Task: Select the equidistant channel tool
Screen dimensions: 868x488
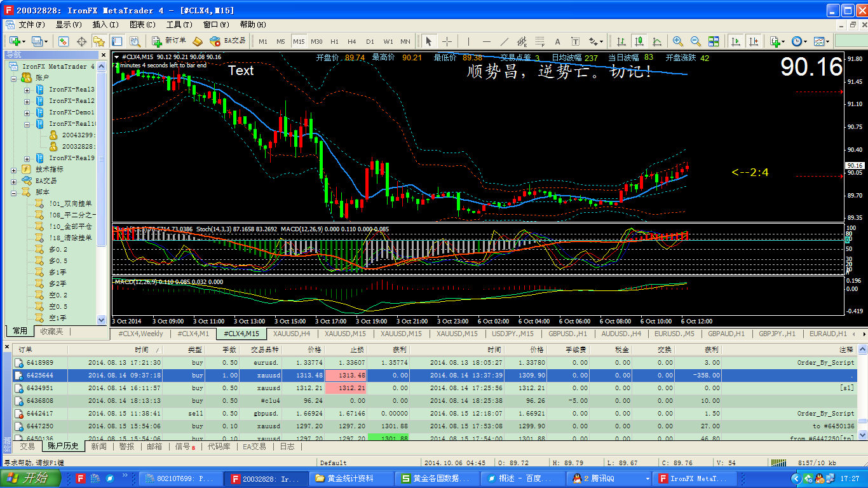Action: (x=522, y=41)
